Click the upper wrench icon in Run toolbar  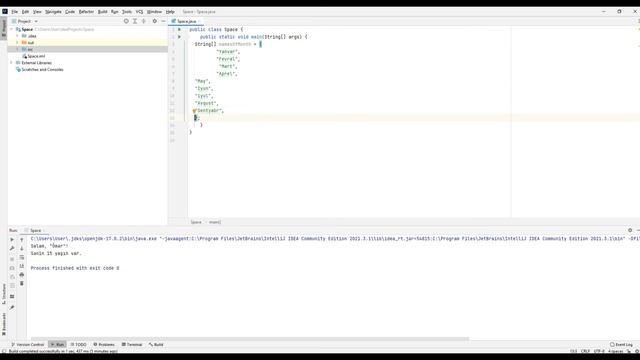tap(12, 248)
